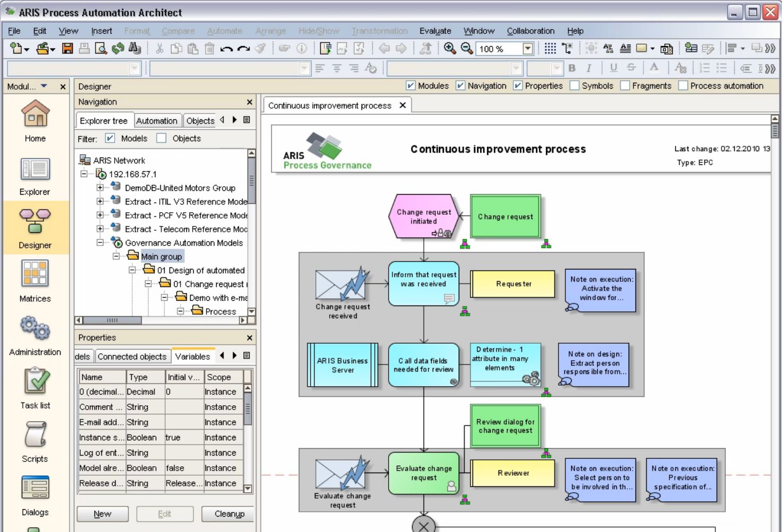Open the fill color swatch dropdown

point(652,49)
